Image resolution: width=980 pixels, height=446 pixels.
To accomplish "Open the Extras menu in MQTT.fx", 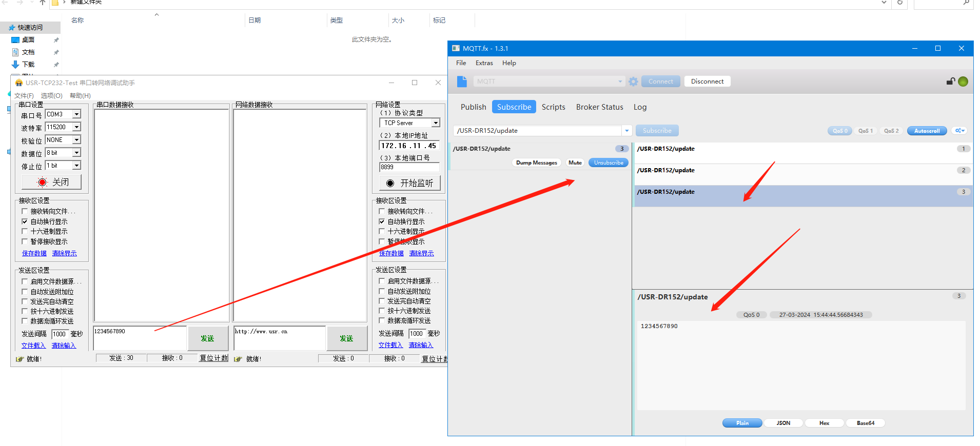I will (x=484, y=63).
